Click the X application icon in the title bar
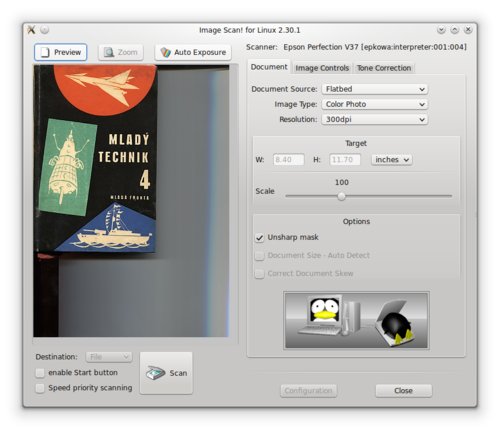The width and height of the screenshot is (500, 430). coord(31,30)
